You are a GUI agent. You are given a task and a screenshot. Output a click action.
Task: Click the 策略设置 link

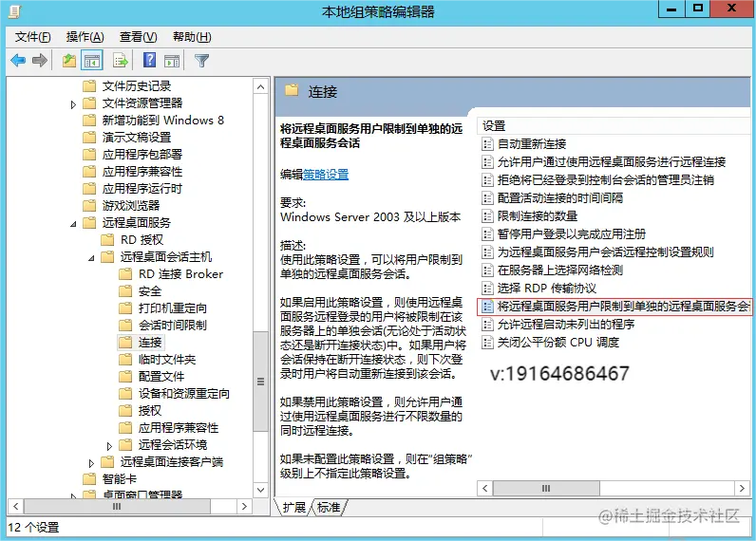(326, 175)
